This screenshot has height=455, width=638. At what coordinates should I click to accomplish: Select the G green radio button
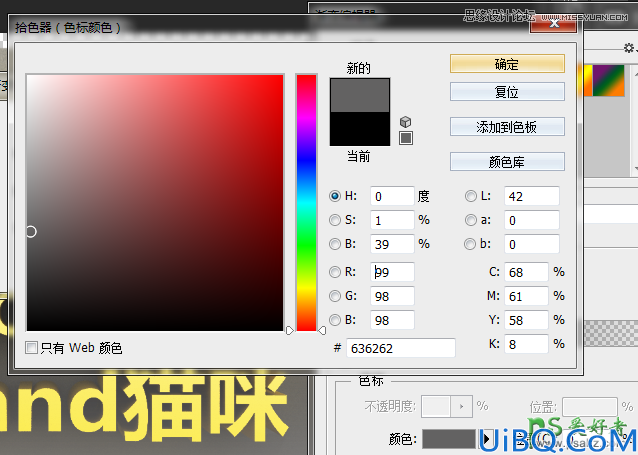coord(335,296)
